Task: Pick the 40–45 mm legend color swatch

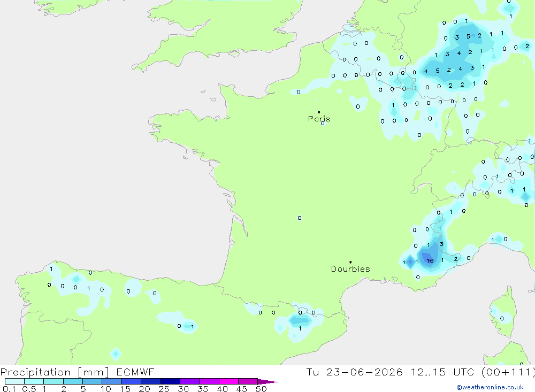Action: pyautogui.click(x=228, y=381)
